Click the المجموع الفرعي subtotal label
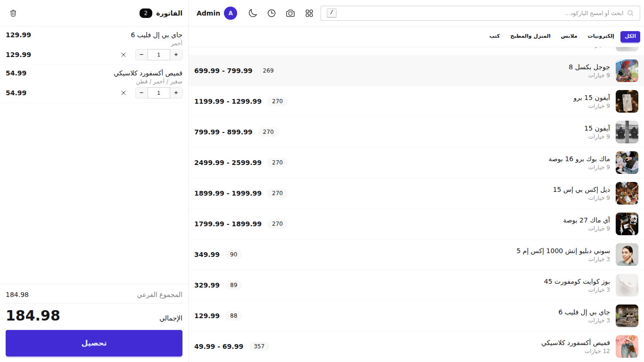This screenshot has height=362, width=644. (x=160, y=295)
